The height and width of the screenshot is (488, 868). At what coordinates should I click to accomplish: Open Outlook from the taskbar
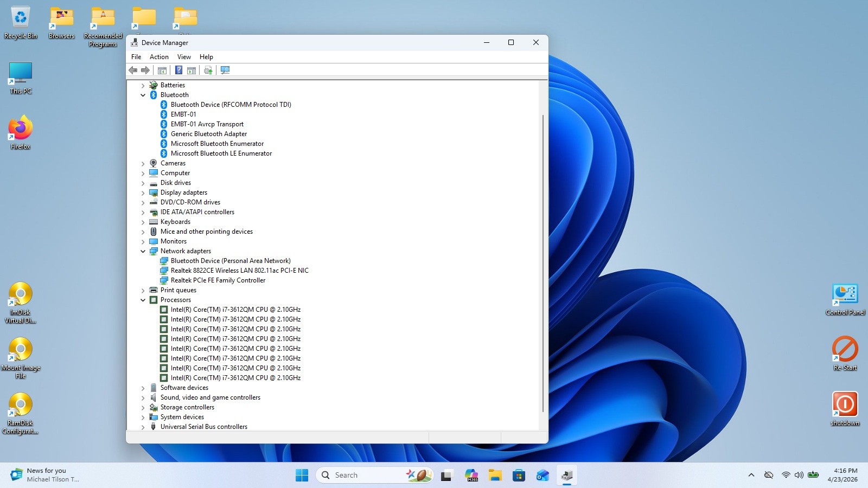click(x=543, y=476)
